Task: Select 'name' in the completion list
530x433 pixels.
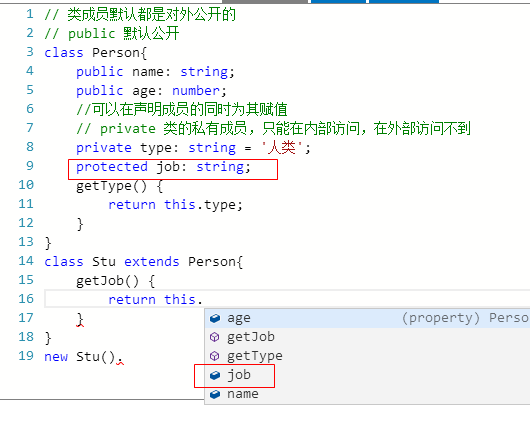Action: (367, 394)
